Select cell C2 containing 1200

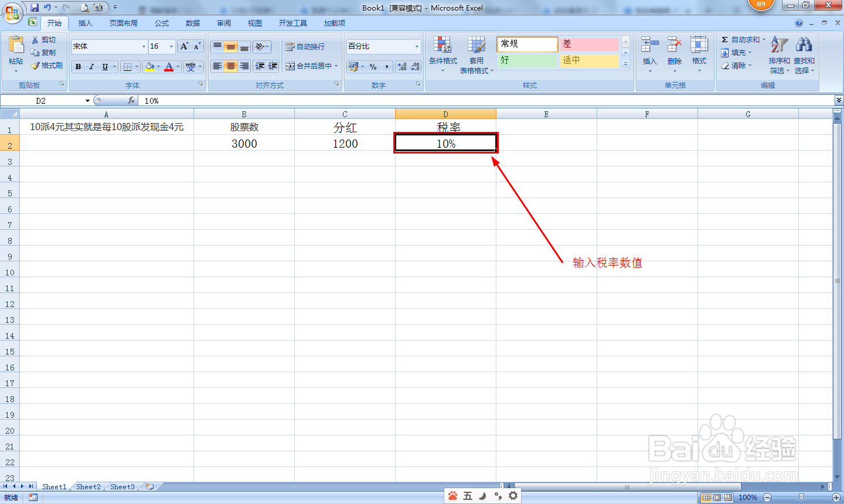345,144
